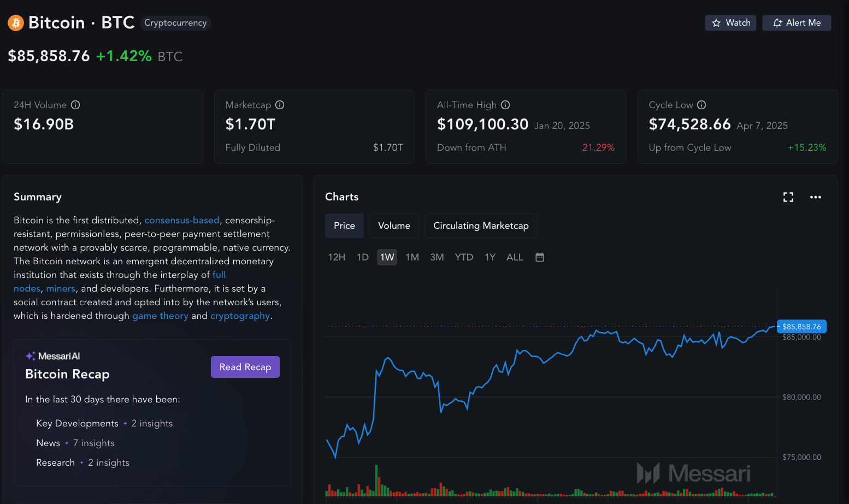This screenshot has width=849, height=504.
Task: Open the All-Time High info icon
Action: click(x=505, y=105)
